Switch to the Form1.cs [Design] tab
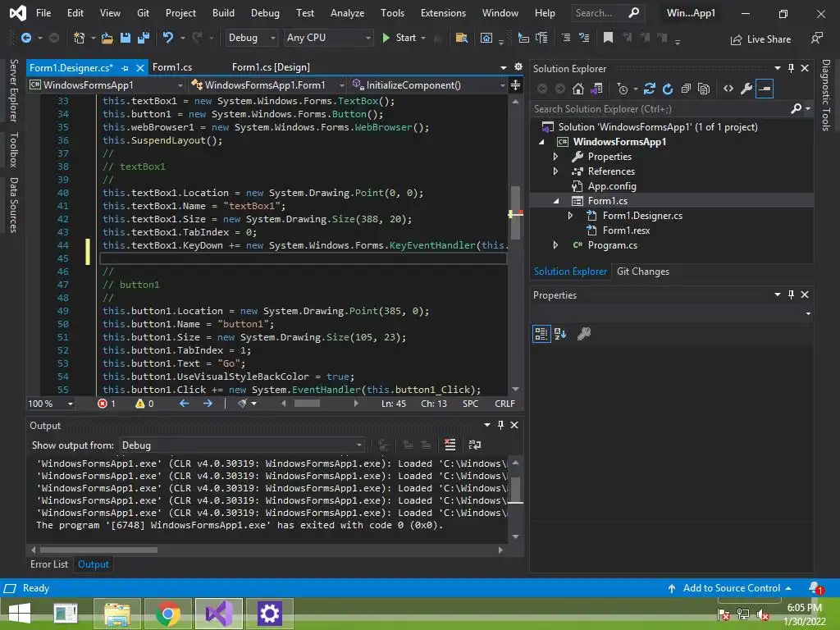This screenshot has height=630, width=840. pyautogui.click(x=271, y=67)
